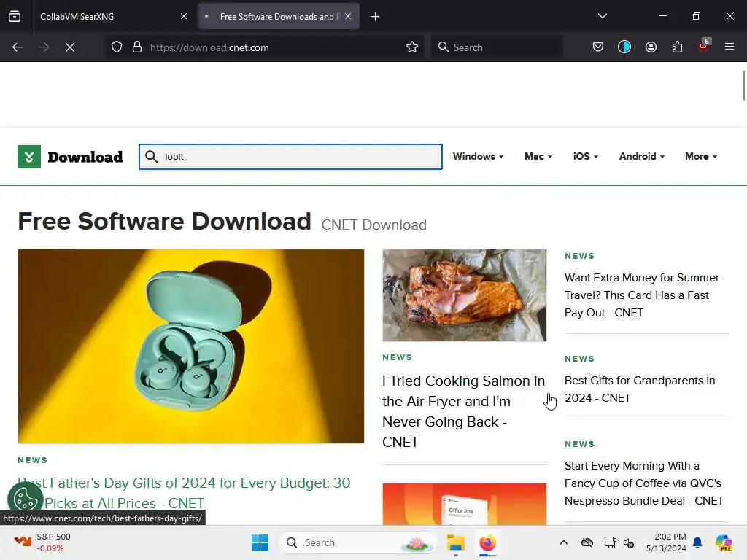Viewport: 747px width, 560px height.
Task: Open the S&P 500 widget in the taskbar
Action: click(x=43, y=542)
